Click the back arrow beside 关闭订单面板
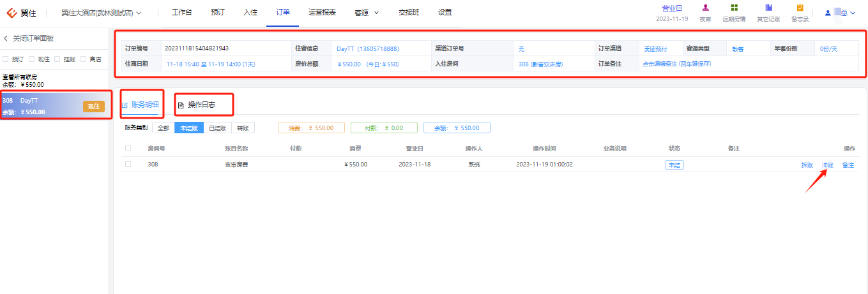This screenshot has width=868, height=294. (x=6, y=38)
